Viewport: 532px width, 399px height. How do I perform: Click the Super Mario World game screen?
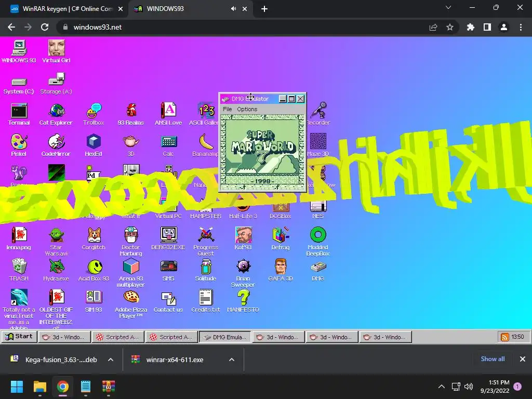click(x=262, y=152)
